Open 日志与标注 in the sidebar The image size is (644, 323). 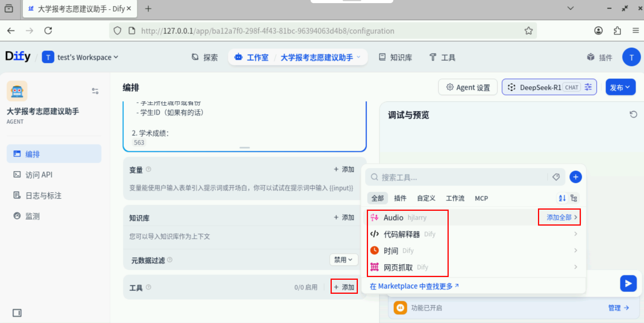54,195
